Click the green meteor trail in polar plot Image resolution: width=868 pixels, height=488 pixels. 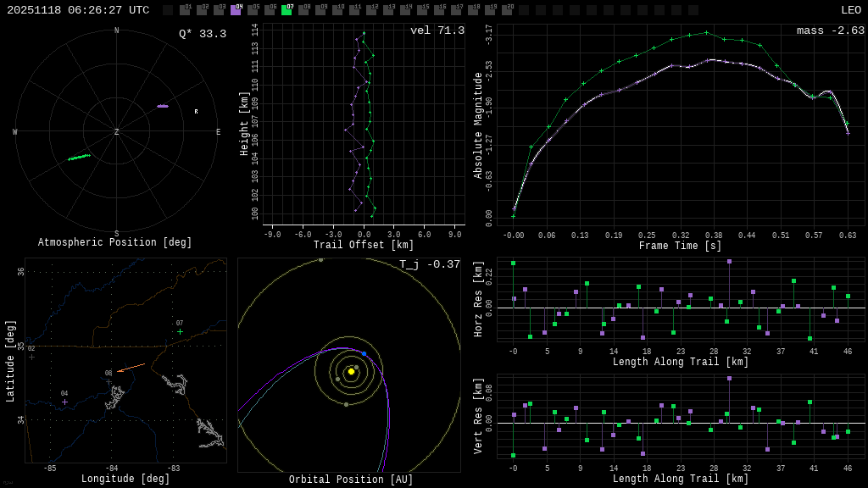79,157
